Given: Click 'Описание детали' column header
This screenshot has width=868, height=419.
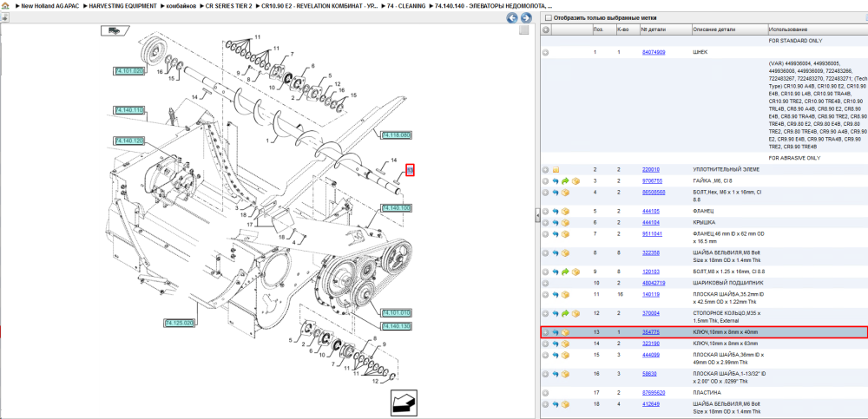Looking at the screenshot, I should pos(729,29).
